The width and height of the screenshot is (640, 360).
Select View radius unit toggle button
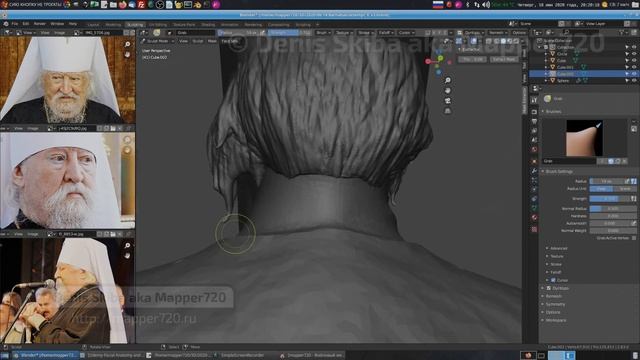tap(601, 189)
